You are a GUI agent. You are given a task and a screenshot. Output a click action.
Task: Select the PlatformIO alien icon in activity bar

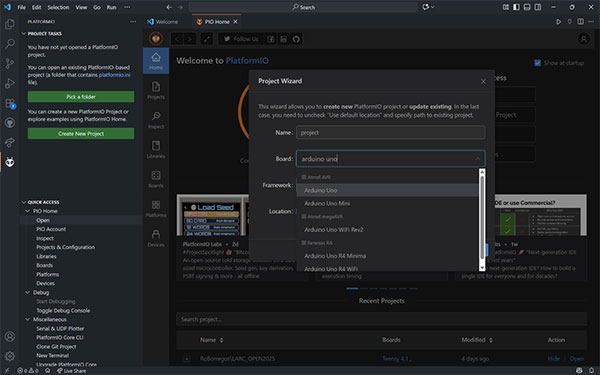(x=10, y=162)
